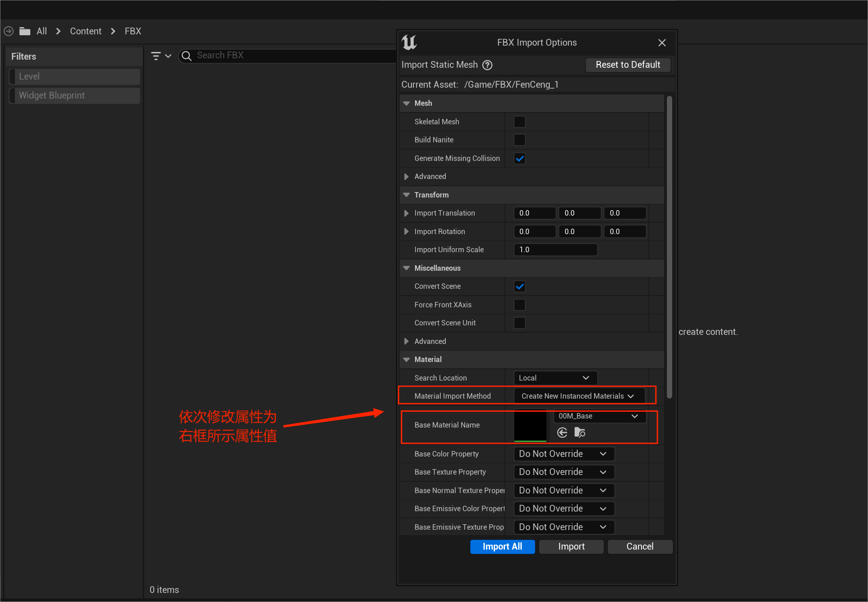Open Base Emissive Color Property dropdown

click(564, 509)
